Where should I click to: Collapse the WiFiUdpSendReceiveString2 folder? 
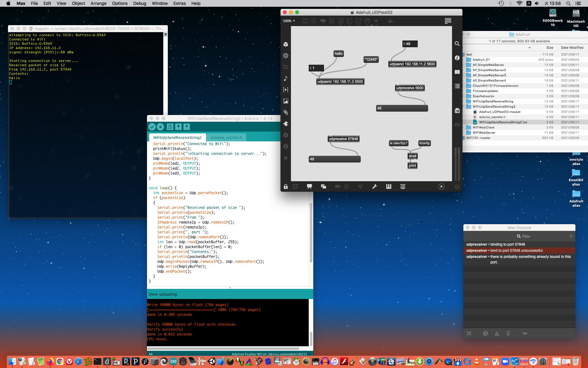tap(464, 107)
